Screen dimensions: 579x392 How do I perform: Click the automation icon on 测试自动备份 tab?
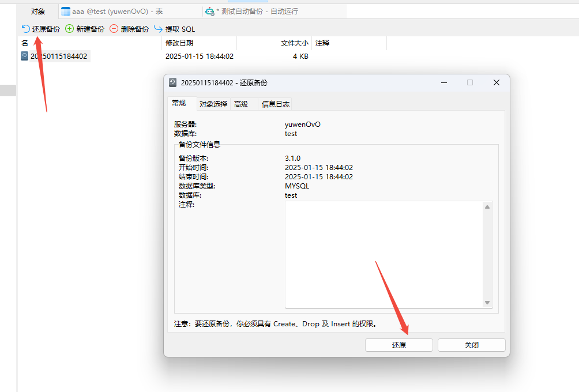click(209, 10)
